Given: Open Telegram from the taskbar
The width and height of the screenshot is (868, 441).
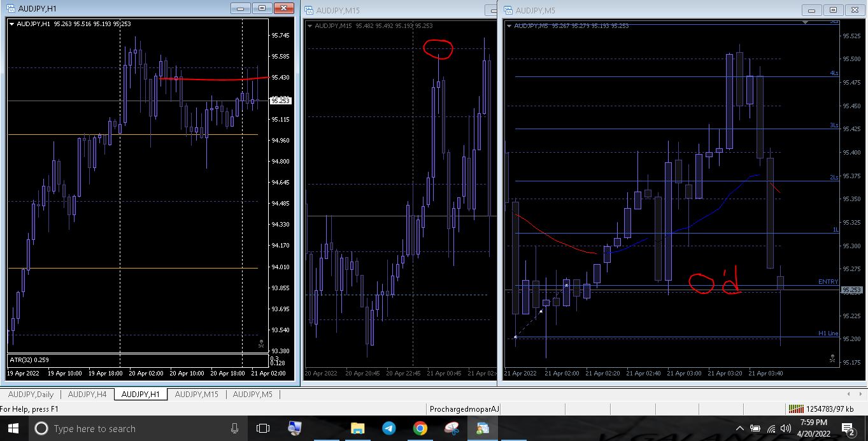Looking at the screenshot, I should pyautogui.click(x=388, y=428).
